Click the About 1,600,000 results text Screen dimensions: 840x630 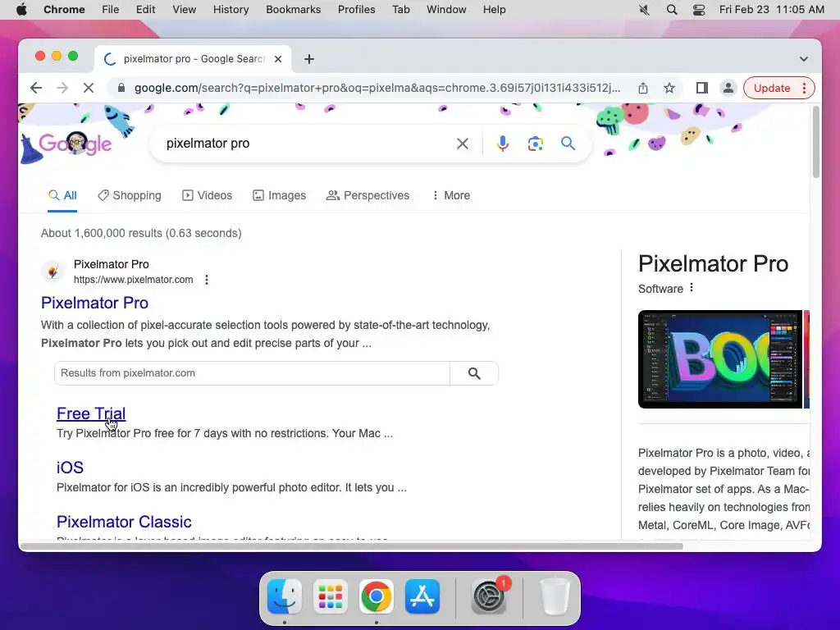point(141,234)
